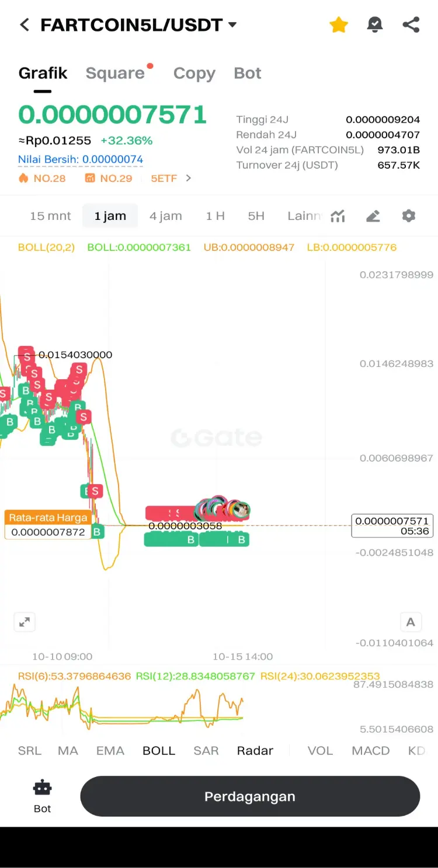Expand chart to fullscreen

click(x=25, y=622)
